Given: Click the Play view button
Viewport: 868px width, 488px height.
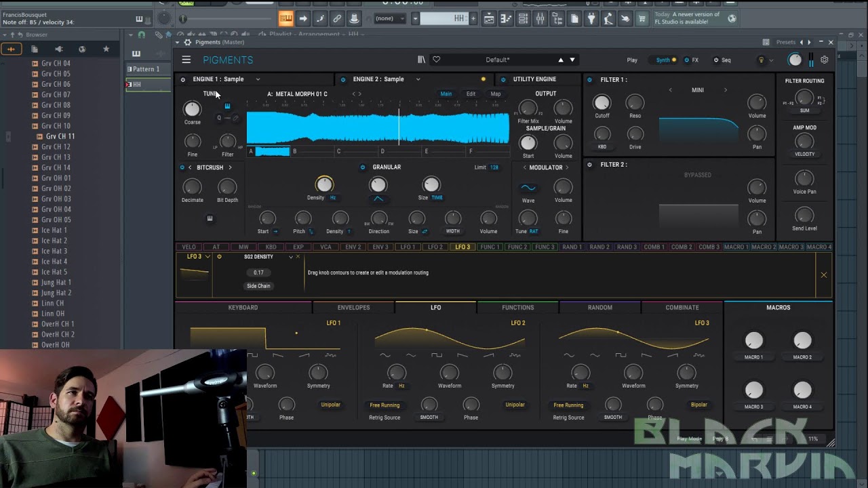Looking at the screenshot, I should click(632, 60).
